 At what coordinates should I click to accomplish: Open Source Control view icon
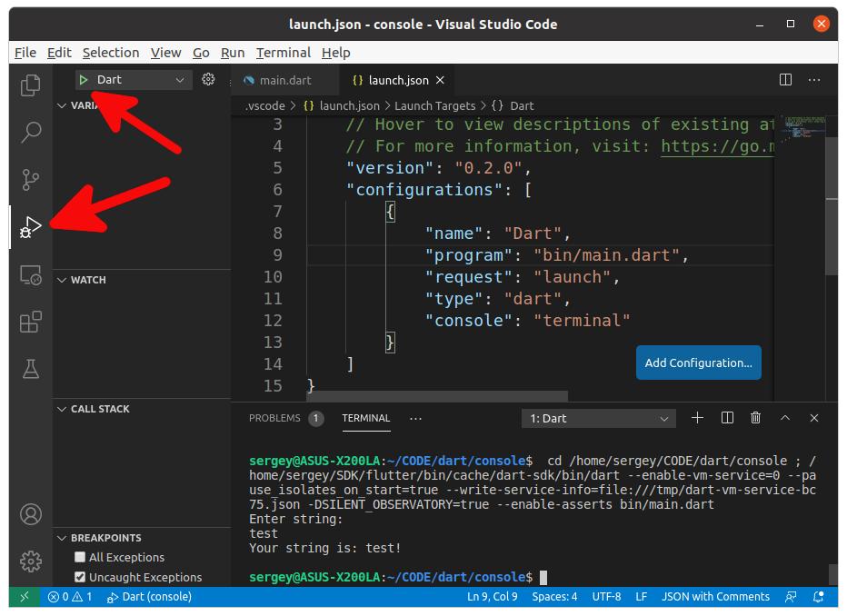coord(31,179)
